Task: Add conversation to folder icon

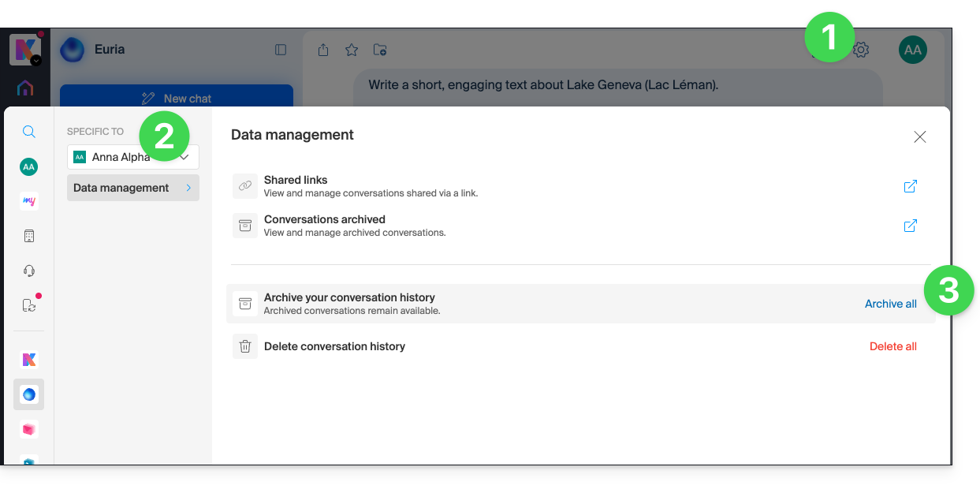Action: [380, 50]
